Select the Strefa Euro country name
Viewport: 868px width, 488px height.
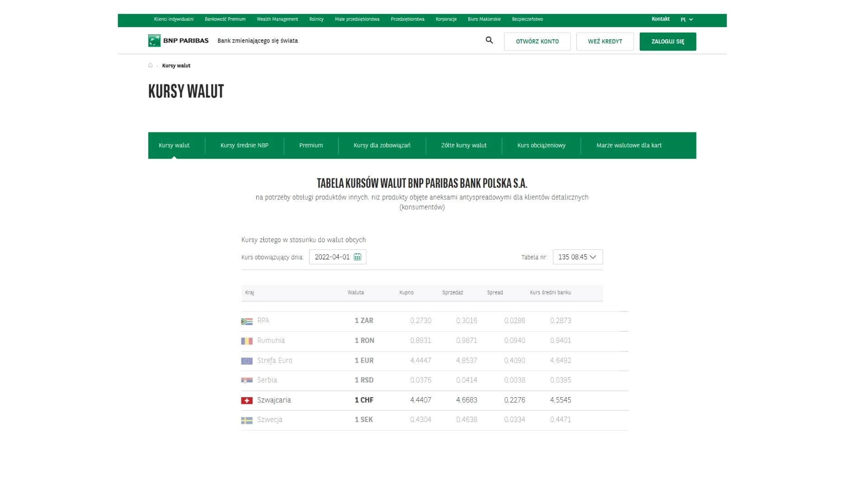click(x=274, y=360)
